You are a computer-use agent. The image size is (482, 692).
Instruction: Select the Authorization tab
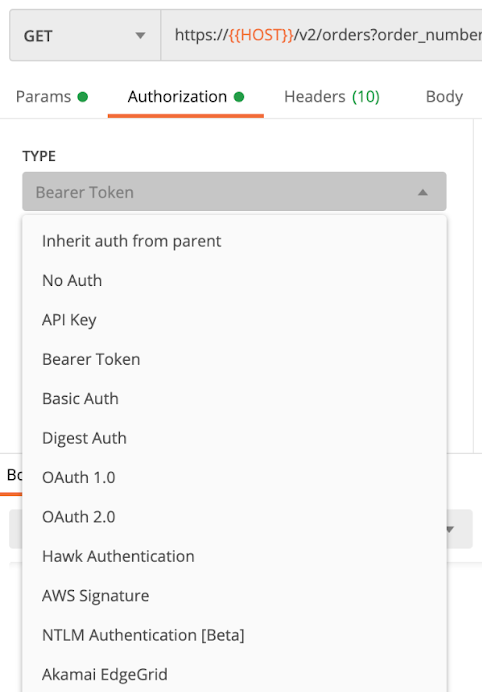click(x=186, y=97)
